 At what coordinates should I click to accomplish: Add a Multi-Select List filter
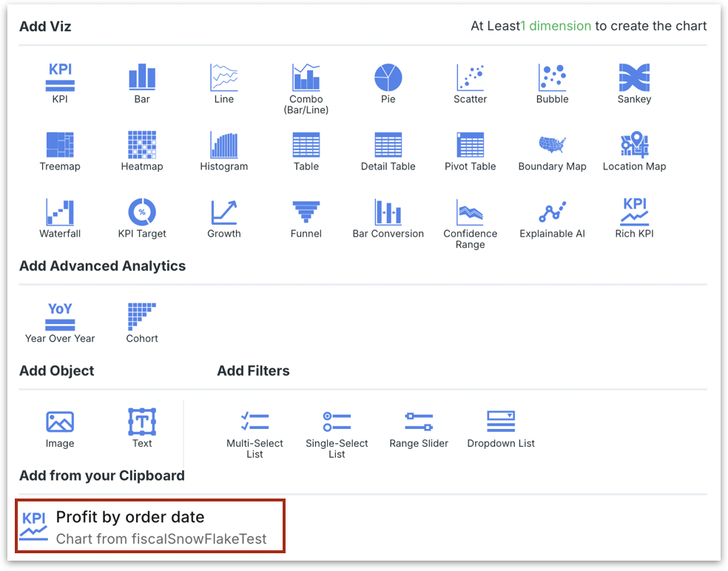255,422
